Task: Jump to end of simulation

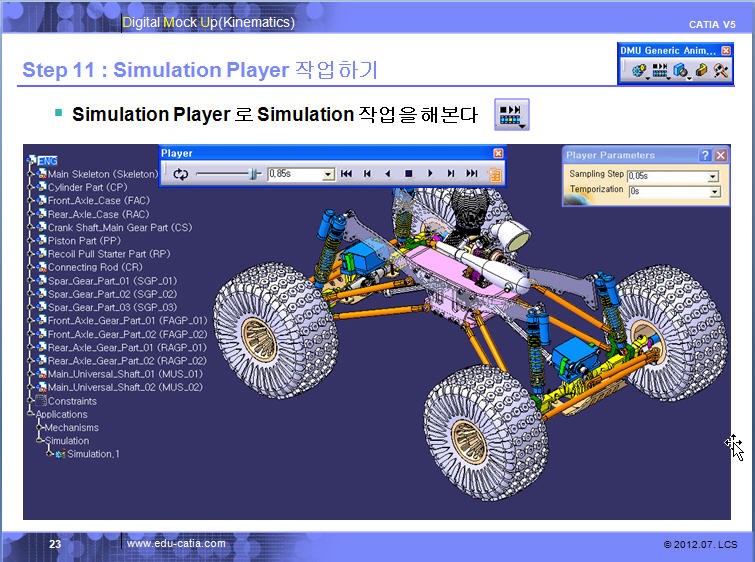Action: pos(472,174)
